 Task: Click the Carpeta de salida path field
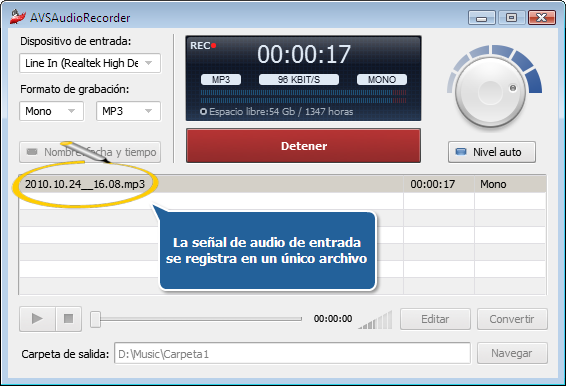coord(292,354)
